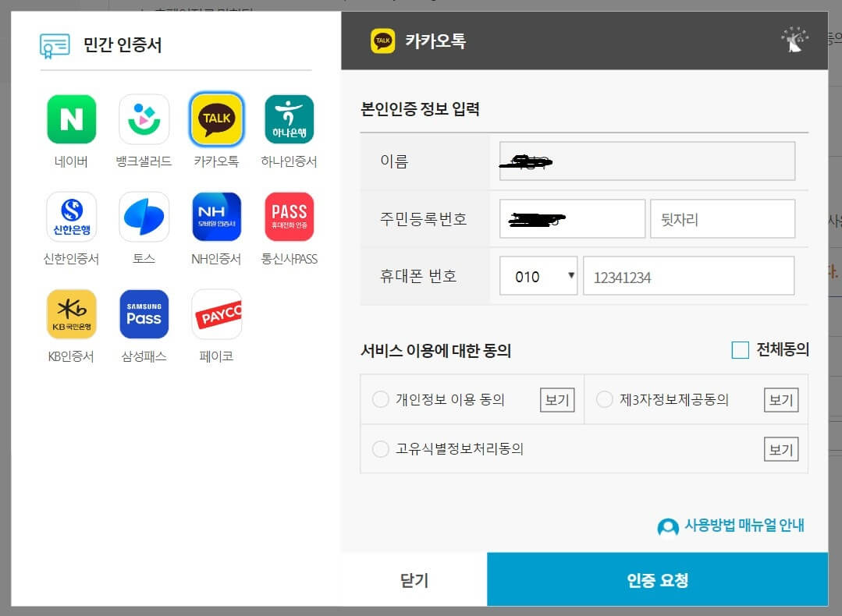Click the 뒷자리 input field

pyautogui.click(x=723, y=218)
